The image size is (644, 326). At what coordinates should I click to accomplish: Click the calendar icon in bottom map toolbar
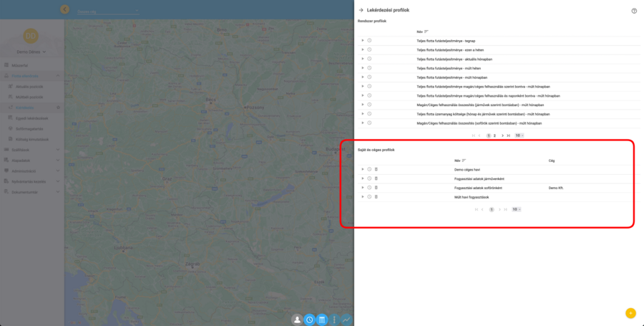click(322, 320)
